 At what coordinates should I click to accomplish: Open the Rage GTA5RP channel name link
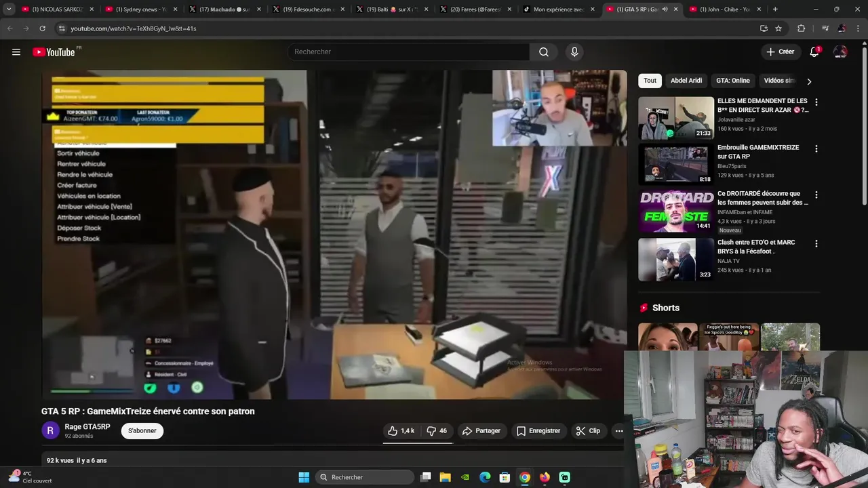87,427
